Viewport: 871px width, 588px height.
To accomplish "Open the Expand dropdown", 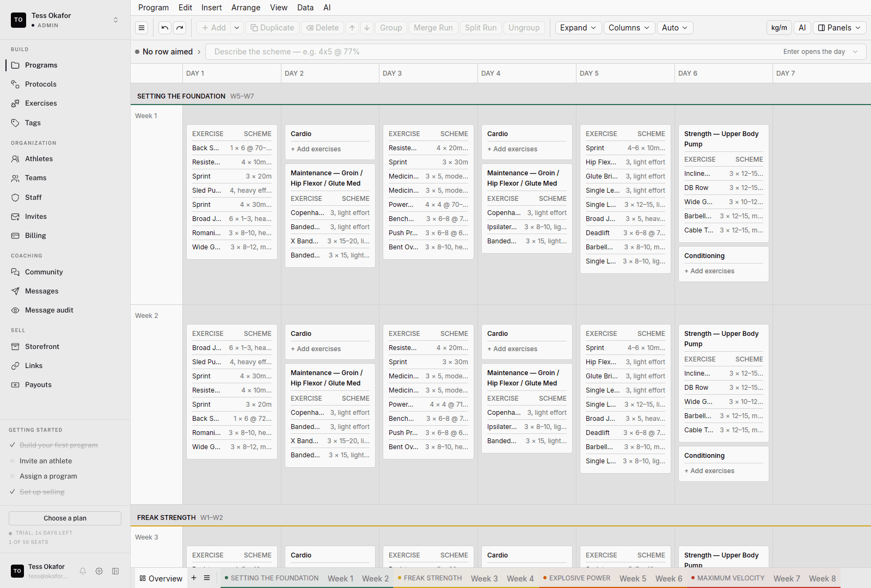I will (x=578, y=28).
